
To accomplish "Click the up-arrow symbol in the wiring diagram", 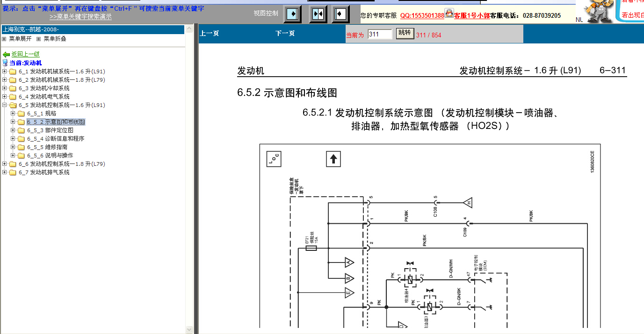I will tap(333, 159).
